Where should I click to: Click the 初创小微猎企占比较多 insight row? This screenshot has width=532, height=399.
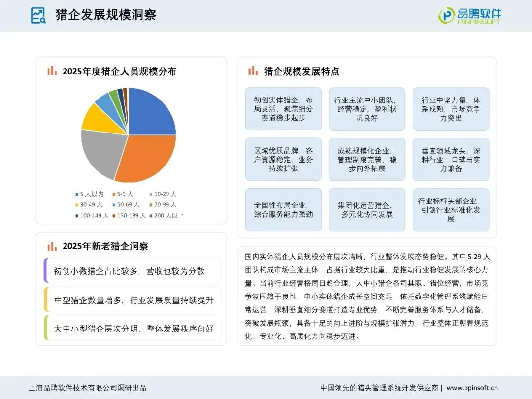coord(133,271)
